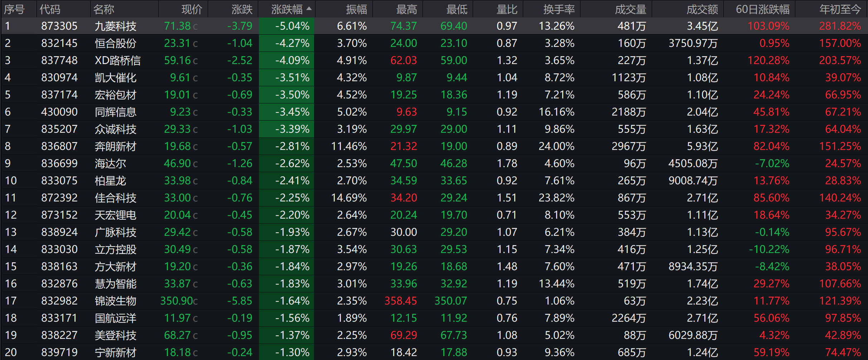The image size is (868, 360).
Task: Select the 凯大催化 name cell
Action: [116, 78]
